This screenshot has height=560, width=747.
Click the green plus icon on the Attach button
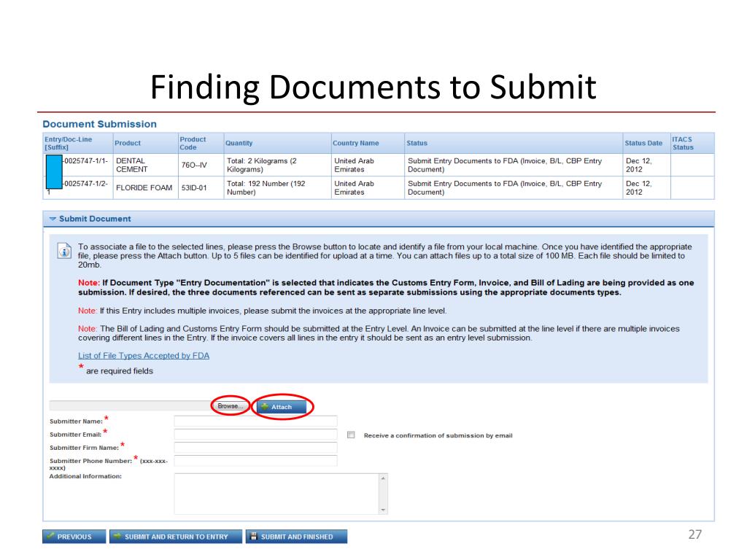[265, 407]
